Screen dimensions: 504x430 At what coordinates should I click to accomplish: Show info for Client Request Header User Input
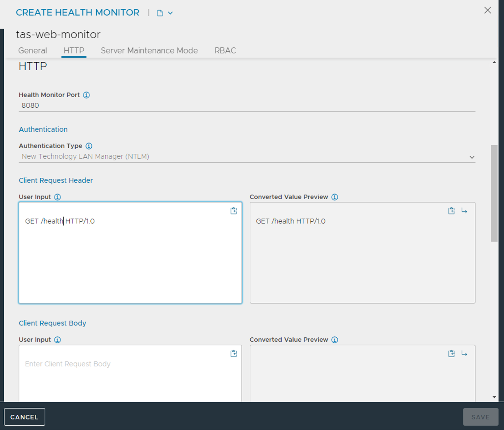57,197
